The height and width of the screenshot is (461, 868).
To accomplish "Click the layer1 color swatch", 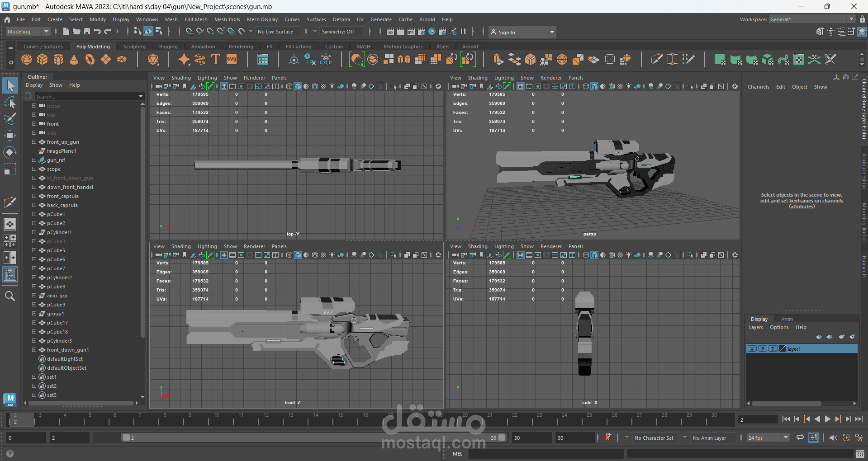I will tap(783, 349).
